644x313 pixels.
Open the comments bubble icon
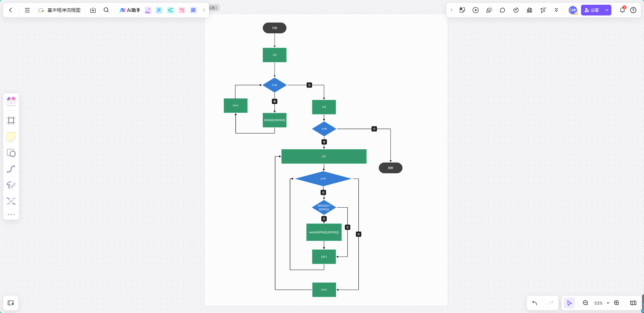503,10
